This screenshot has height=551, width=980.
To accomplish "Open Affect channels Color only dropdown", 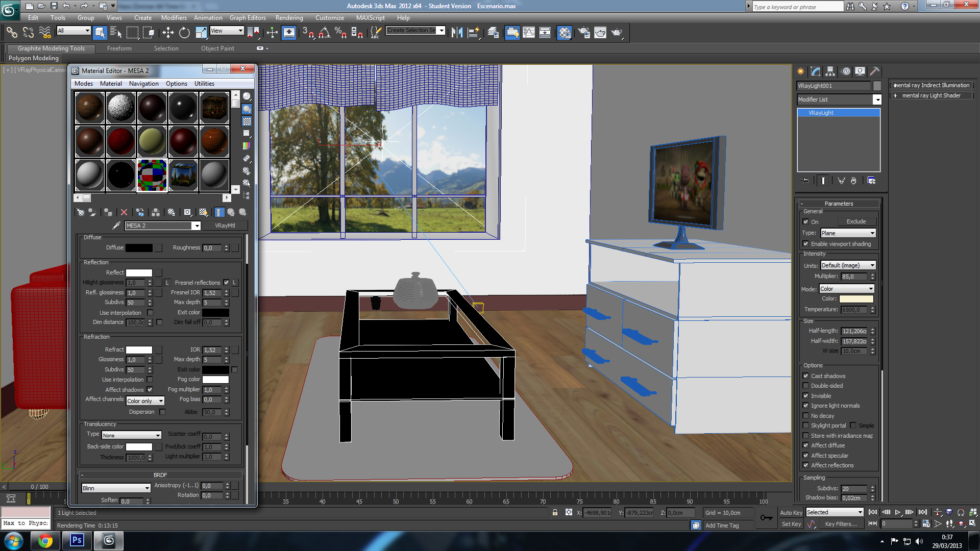I will [x=145, y=401].
